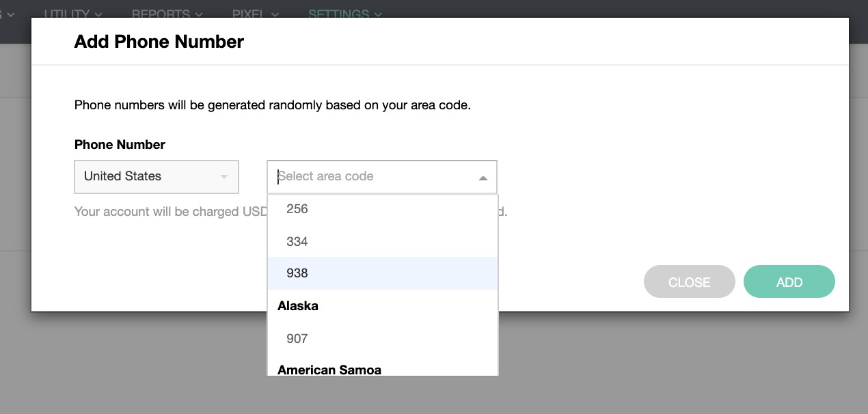Click the chevron arrow next to PIXEL
Viewport: 868px width, 414px height.
[274, 14]
